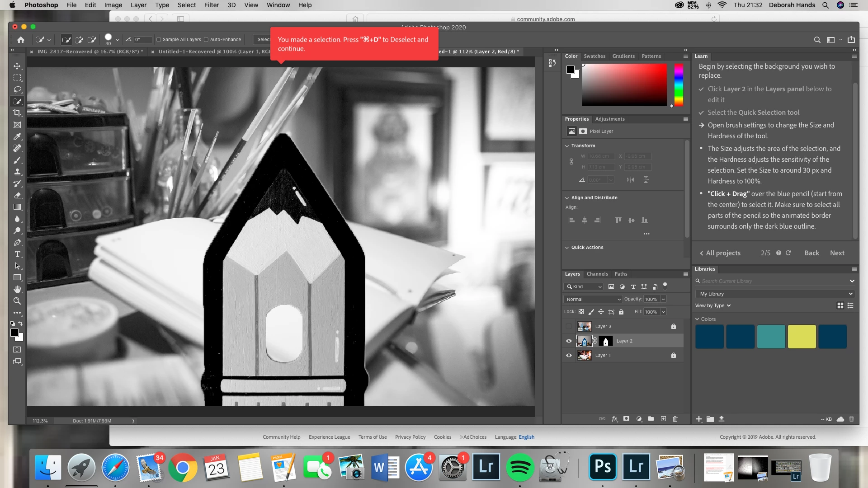Enable the Auto-Enhance checkbox
Viewport: 868px width, 488px height.
(206, 40)
